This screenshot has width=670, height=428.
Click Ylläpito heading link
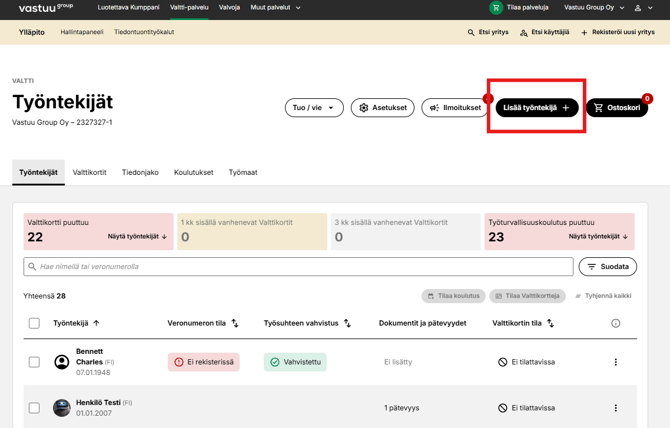32,32
